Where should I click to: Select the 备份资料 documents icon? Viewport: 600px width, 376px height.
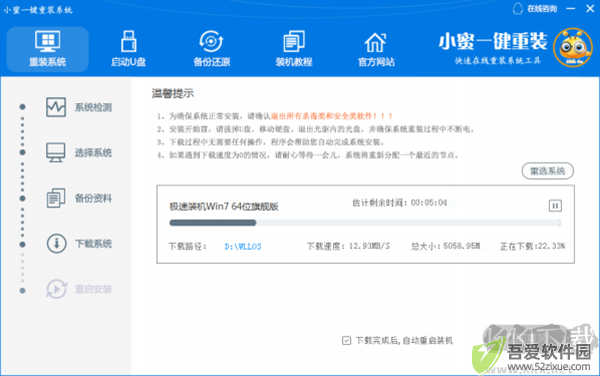coord(56,198)
